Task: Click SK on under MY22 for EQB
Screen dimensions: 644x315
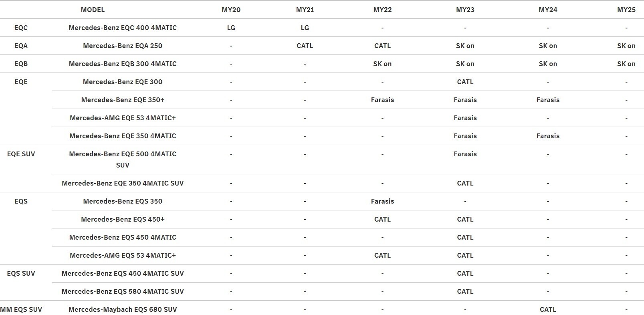Action: point(382,64)
